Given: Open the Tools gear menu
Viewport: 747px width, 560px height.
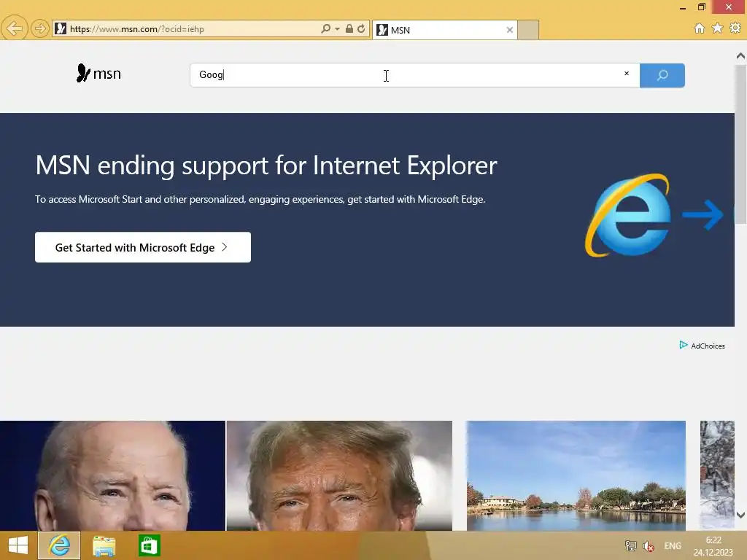Looking at the screenshot, I should click(735, 28).
